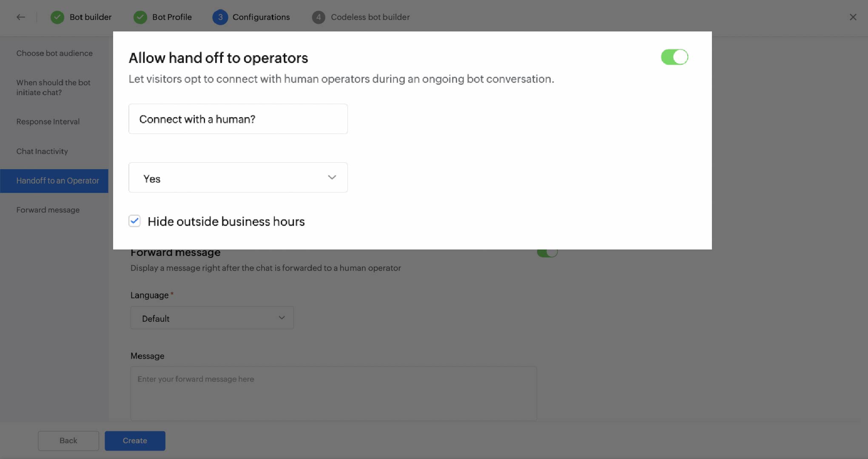Click the Create button
The height and width of the screenshot is (459, 868).
click(135, 441)
